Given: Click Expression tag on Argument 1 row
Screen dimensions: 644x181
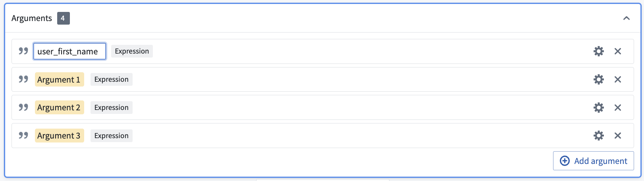Looking at the screenshot, I should (x=112, y=79).
